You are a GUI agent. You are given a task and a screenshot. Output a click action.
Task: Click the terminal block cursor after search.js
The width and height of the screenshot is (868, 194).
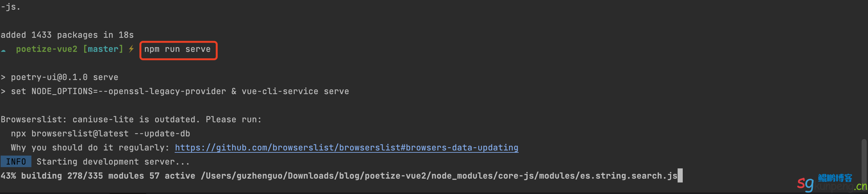click(x=680, y=176)
